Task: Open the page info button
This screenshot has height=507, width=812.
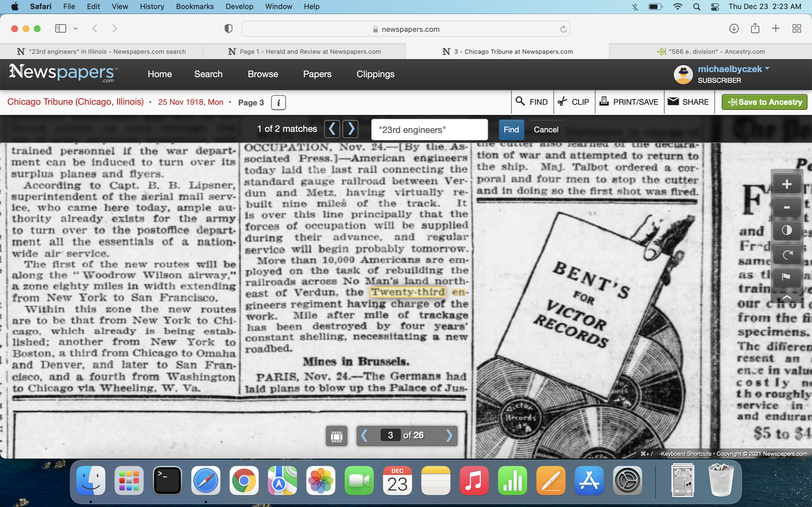Action: click(278, 103)
